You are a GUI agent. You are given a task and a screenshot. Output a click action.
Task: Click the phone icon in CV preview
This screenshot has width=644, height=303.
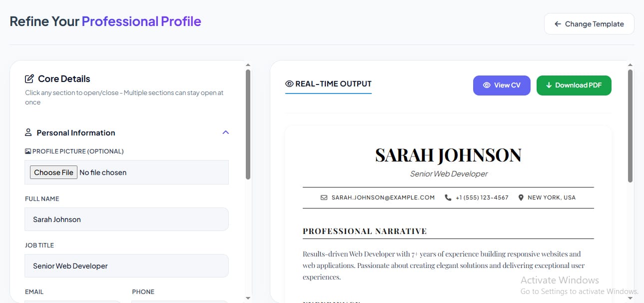(x=448, y=197)
